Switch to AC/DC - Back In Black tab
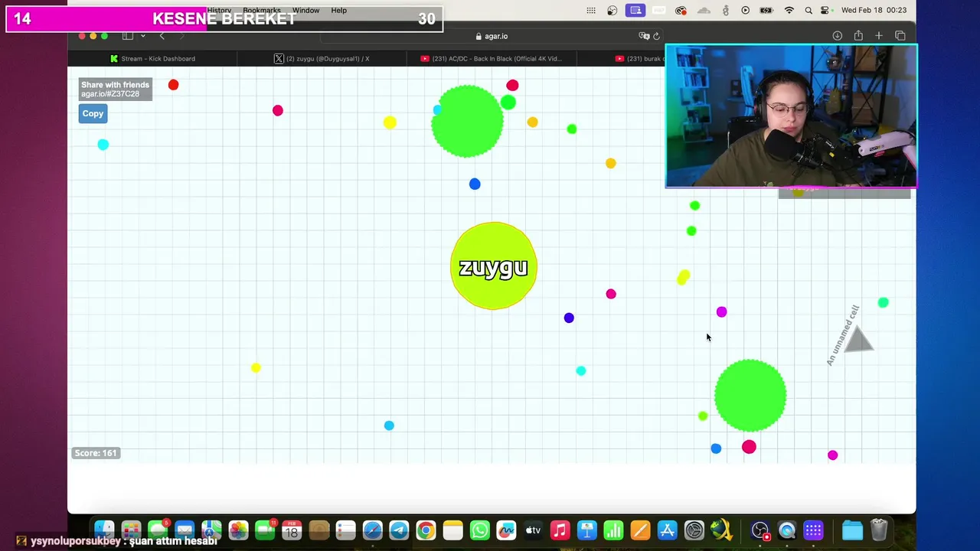The height and width of the screenshot is (551, 980). [491, 59]
